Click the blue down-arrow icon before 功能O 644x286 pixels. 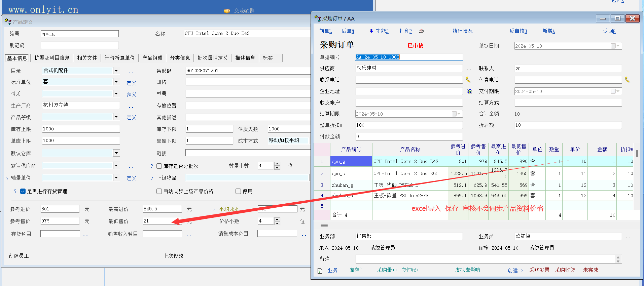click(x=371, y=31)
